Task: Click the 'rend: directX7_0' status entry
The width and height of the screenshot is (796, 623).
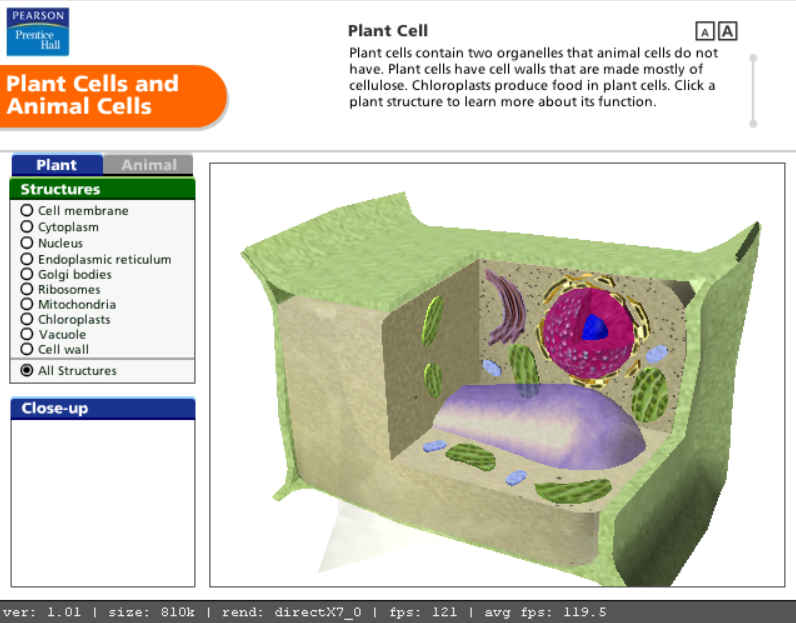Action: [x=291, y=612]
